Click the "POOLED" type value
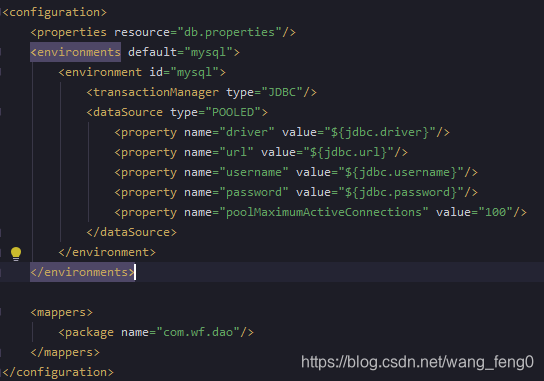 233,112
